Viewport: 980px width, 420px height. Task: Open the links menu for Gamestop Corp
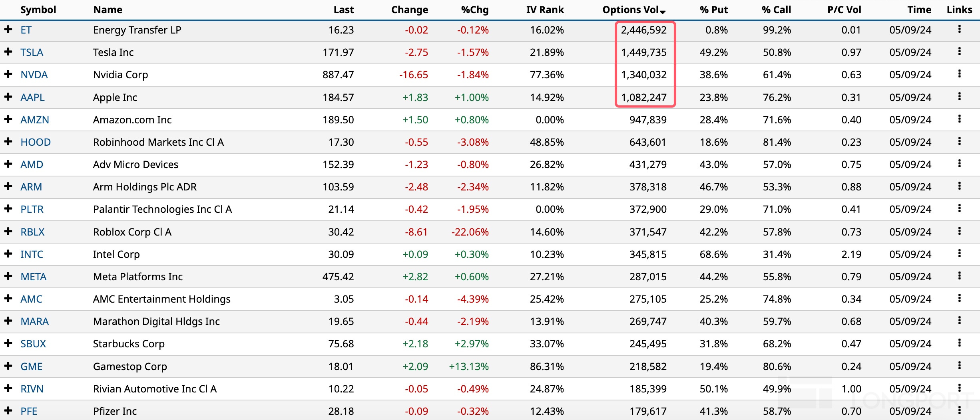(x=959, y=366)
